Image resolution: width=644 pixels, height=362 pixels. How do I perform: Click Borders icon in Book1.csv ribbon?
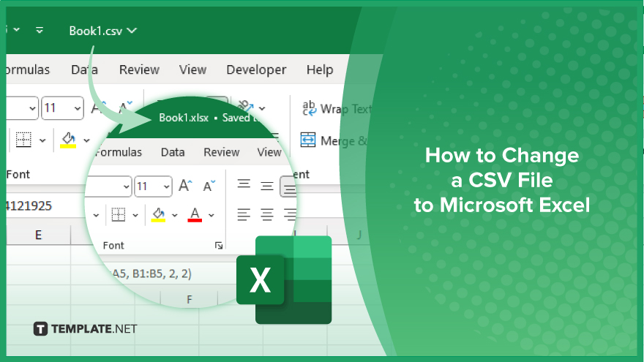click(23, 140)
